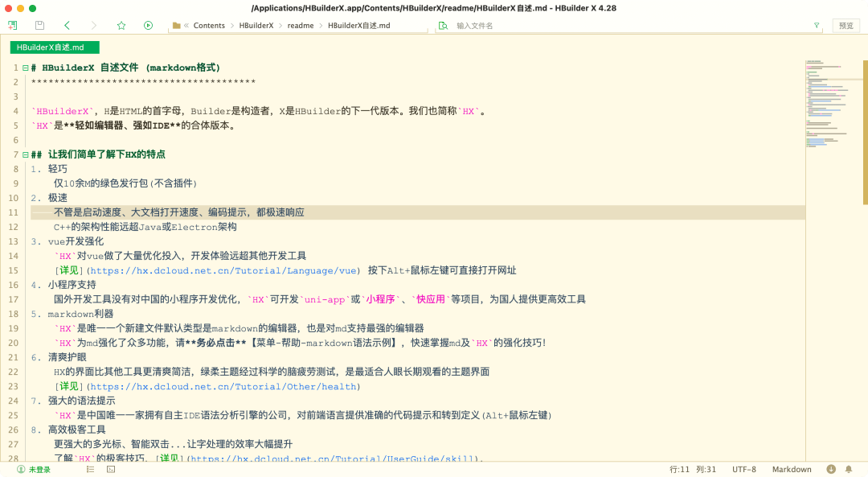Select Contents in the breadcrumb path
The height and width of the screenshot is (477, 868).
[209, 26]
